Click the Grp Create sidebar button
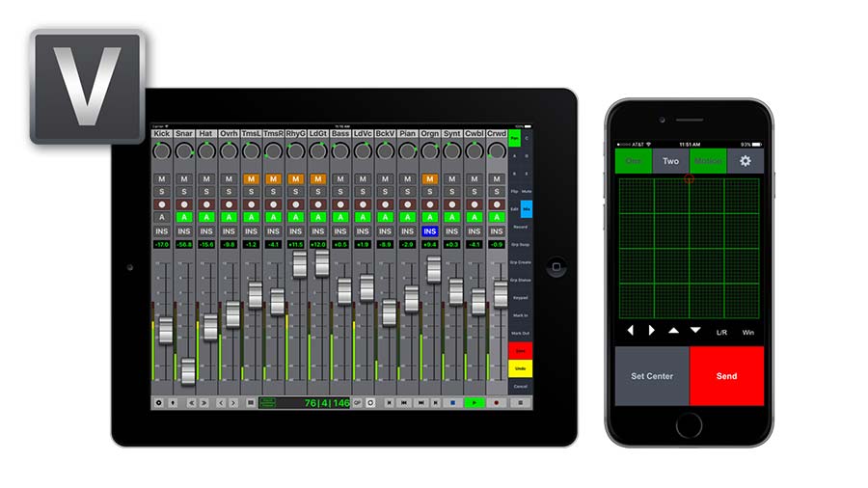 (x=521, y=262)
